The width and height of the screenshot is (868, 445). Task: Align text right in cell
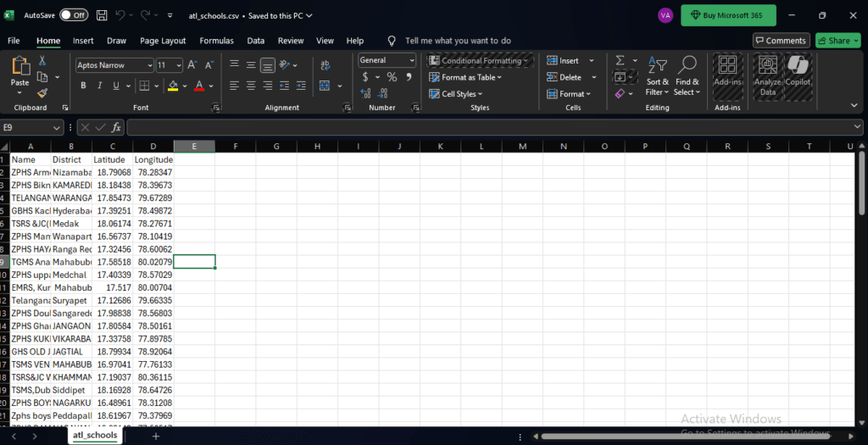pos(267,86)
